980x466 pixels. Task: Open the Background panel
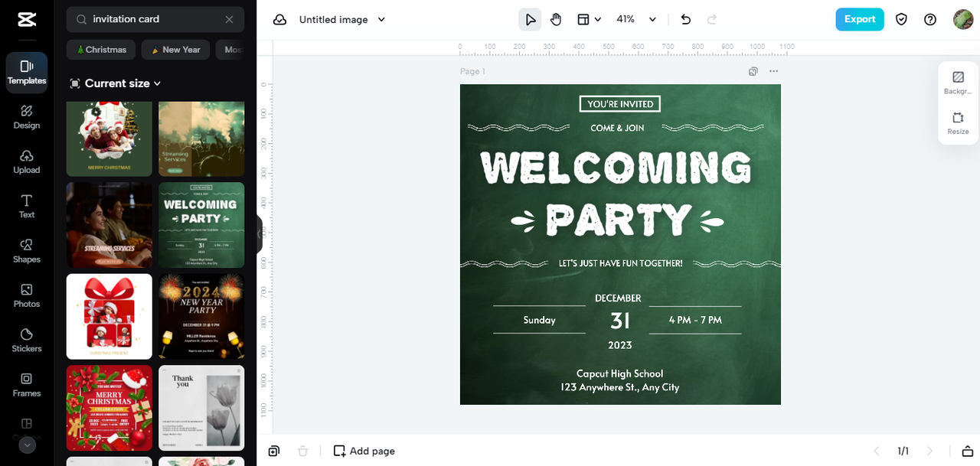tap(958, 83)
